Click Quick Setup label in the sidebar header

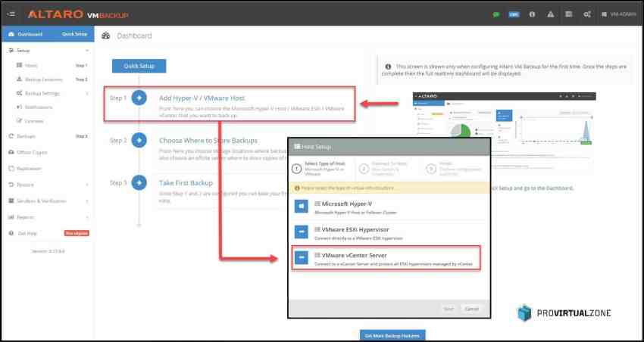point(74,34)
